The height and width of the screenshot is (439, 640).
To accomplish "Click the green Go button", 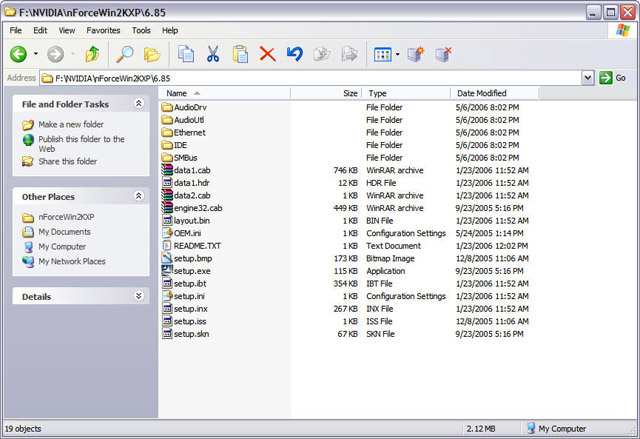I will pyautogui.click(x=613, y=78).
